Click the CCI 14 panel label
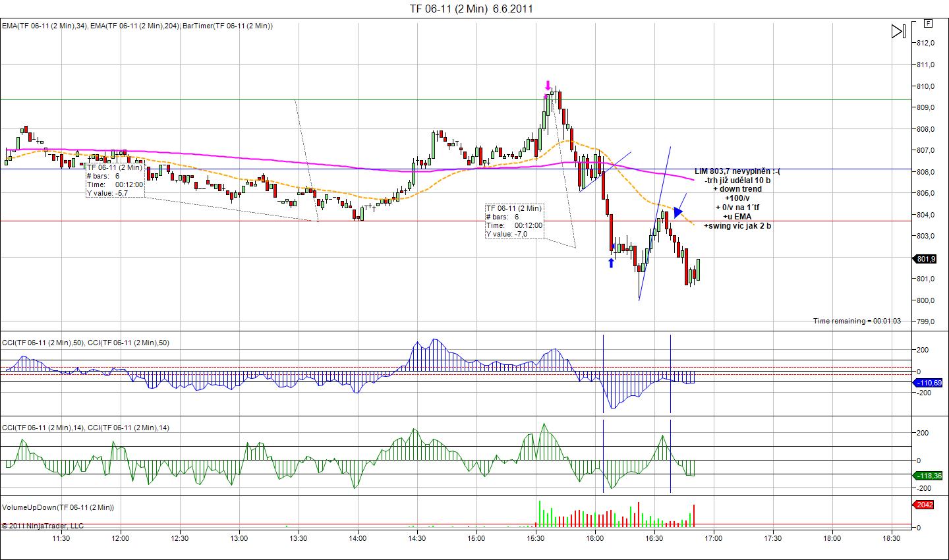 coord(86,428)
